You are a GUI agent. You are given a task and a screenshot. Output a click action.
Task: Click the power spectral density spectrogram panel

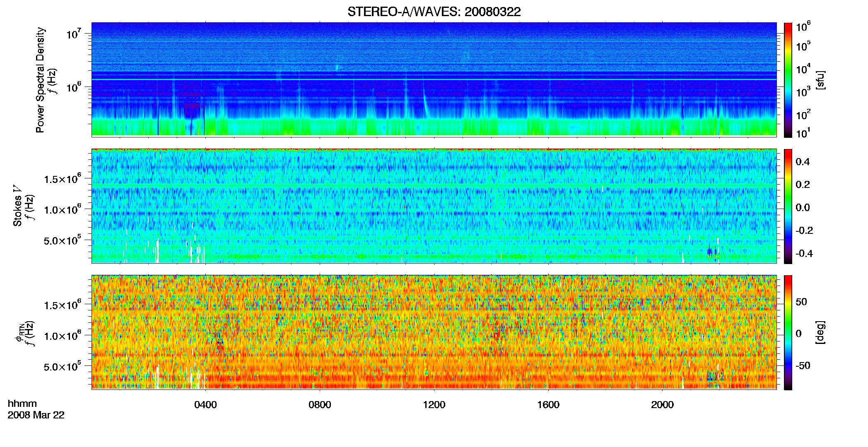point(434,79)
